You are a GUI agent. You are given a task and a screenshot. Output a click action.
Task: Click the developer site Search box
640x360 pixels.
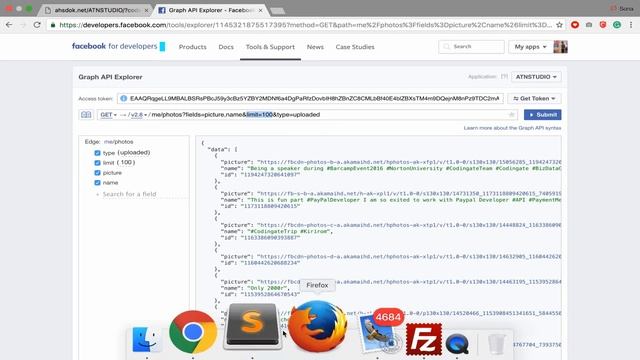coord(471,47)
